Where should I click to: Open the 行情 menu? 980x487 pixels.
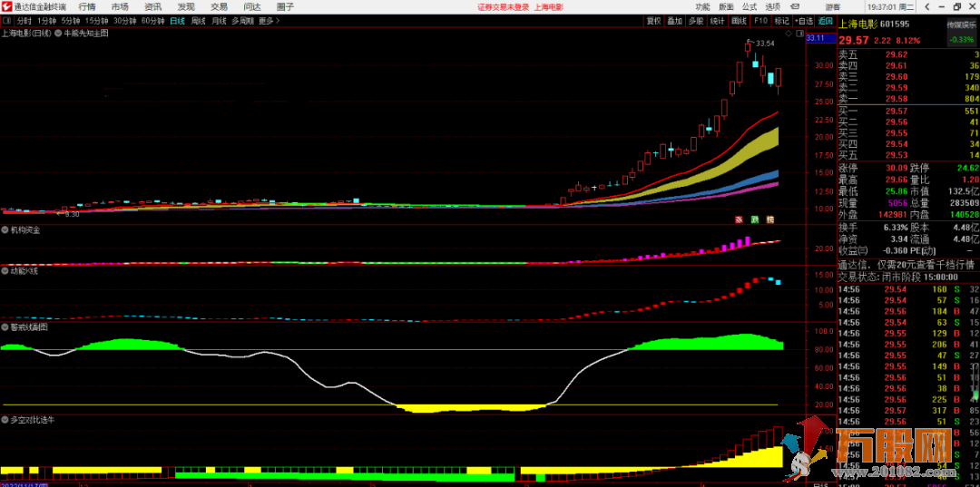pyautogui.click(x=87, y=7)
